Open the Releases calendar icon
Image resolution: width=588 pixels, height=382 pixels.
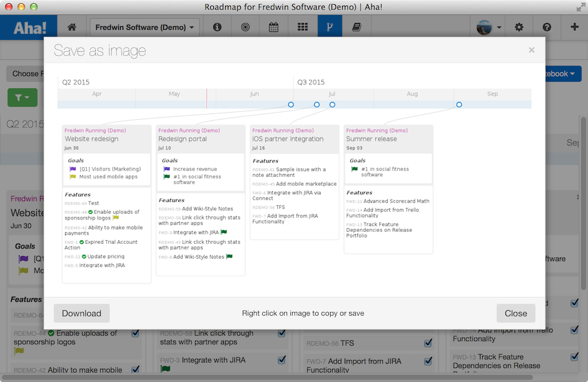coord(273,27)
